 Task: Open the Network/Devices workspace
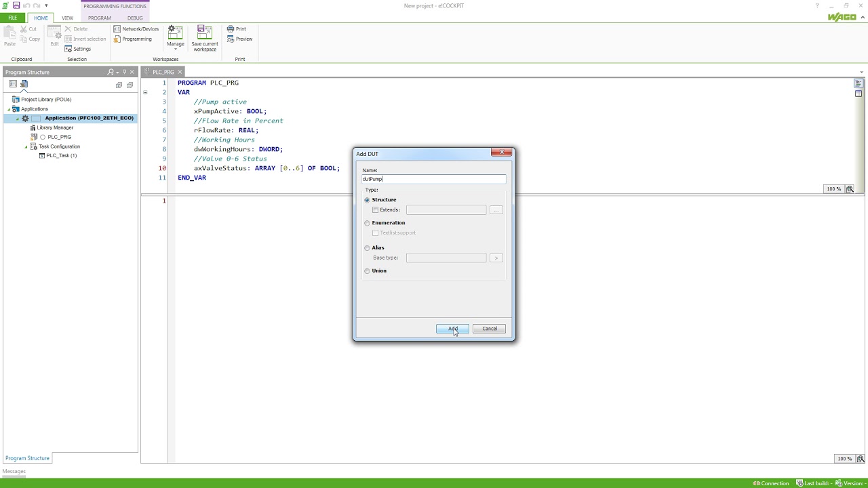tap(136, 29)
